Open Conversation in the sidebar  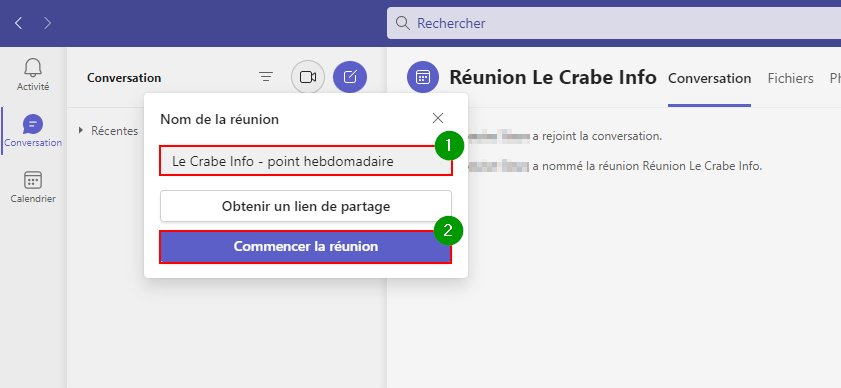tap(33, 131)
